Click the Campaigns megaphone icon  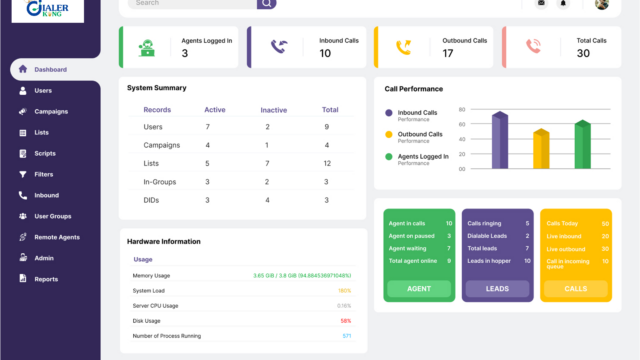coord(23,111)
